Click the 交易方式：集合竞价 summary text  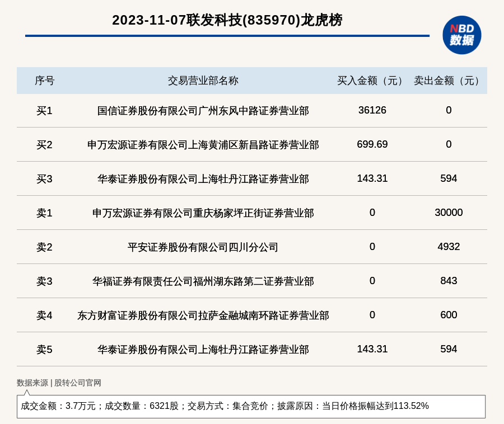tap(227, 406)
